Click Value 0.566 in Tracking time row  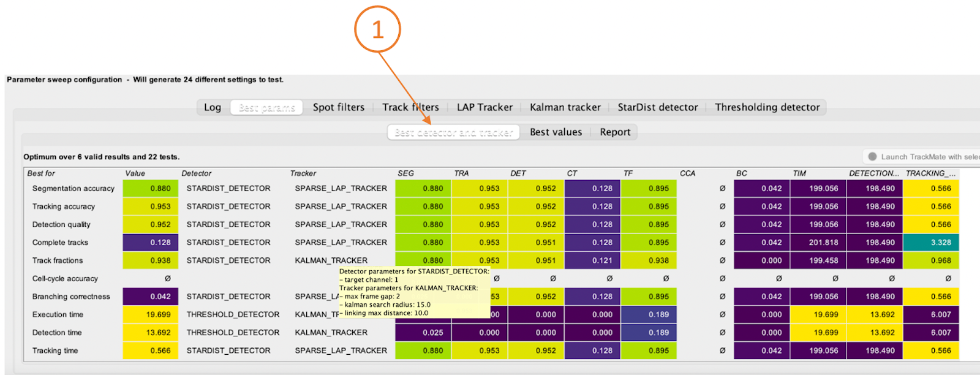151,350
